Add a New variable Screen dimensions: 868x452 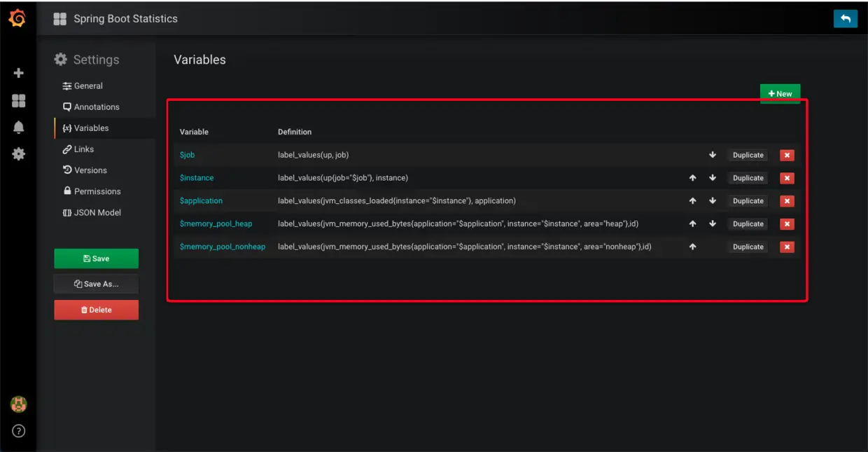coord(780,94)
